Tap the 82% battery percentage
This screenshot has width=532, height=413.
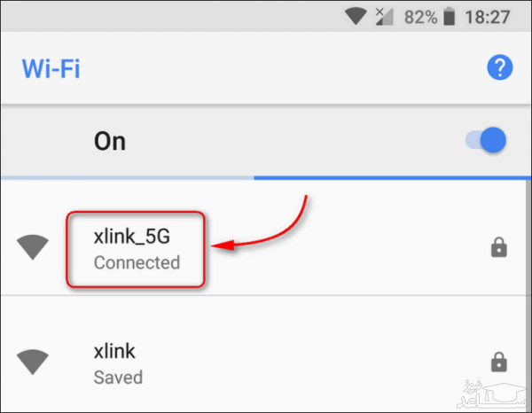pos(419,16)
